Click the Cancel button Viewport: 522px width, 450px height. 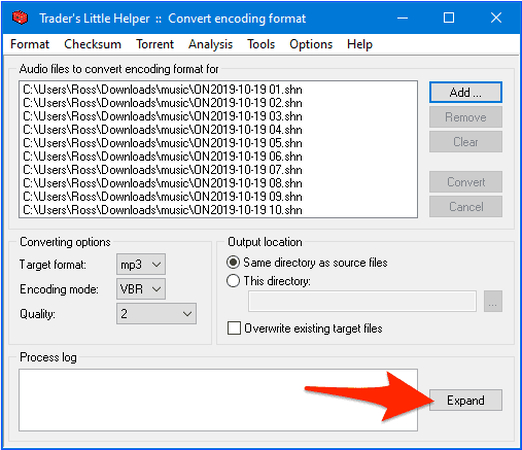click(466, 207)
